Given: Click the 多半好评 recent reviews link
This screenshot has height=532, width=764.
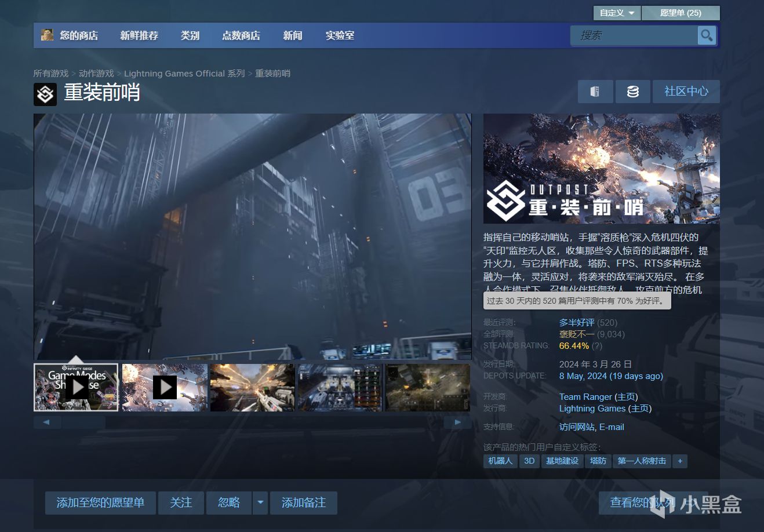Looking at the screenshot, I should click(x=577, y=322).
